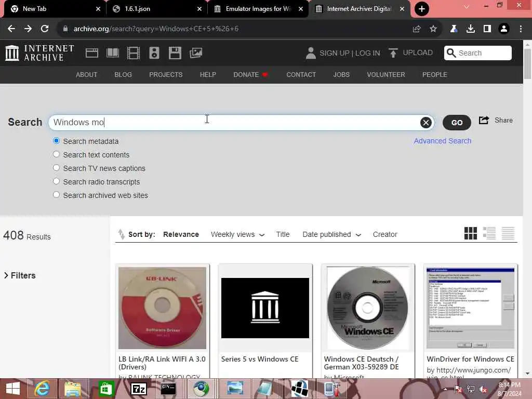Clear the search query with the X button
This screenshot has width=532, height=399.
point(426,123)
